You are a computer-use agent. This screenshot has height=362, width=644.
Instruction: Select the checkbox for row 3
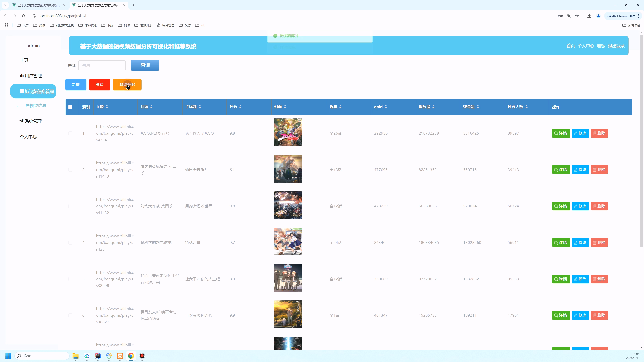70,206
